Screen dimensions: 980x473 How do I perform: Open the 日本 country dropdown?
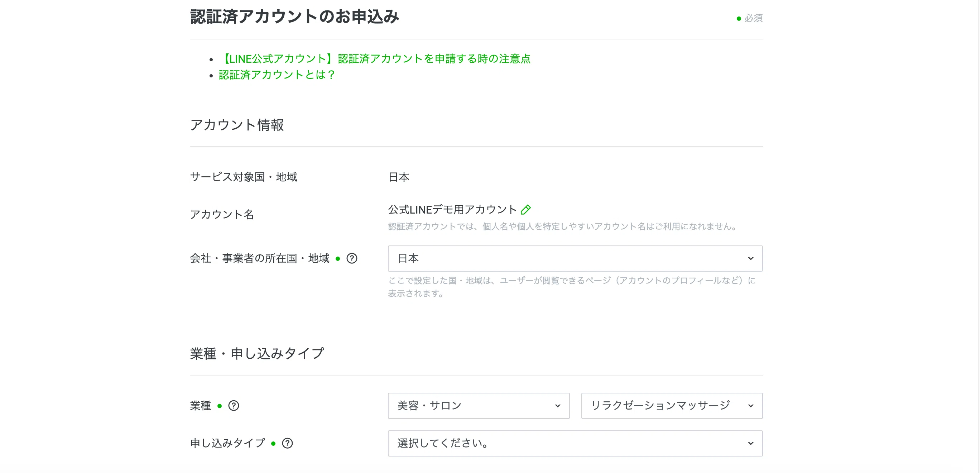575,259
